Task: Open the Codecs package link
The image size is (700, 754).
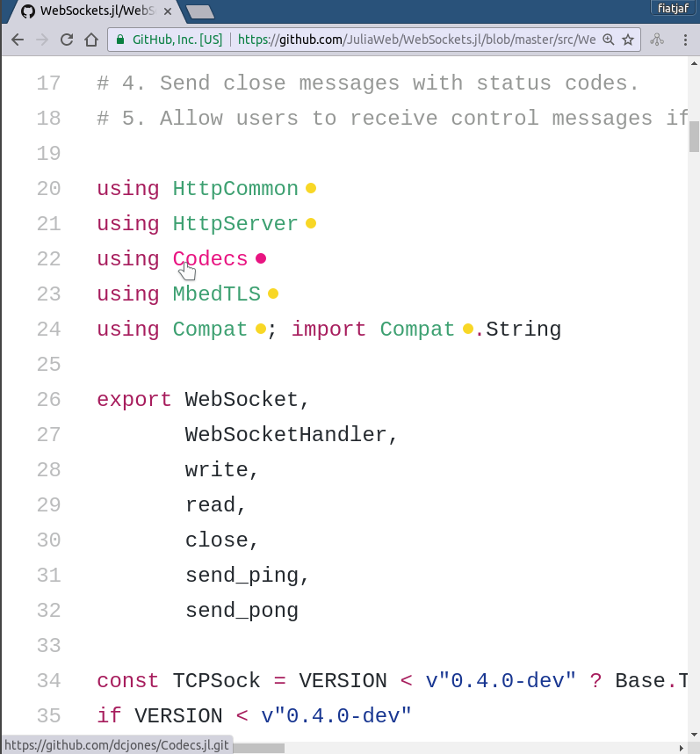Action: point(210,258)
